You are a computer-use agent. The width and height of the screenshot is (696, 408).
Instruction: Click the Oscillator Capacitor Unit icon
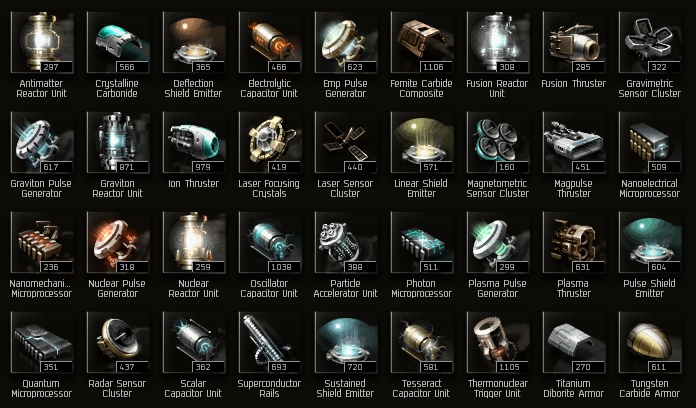click(x=270, y=242)
